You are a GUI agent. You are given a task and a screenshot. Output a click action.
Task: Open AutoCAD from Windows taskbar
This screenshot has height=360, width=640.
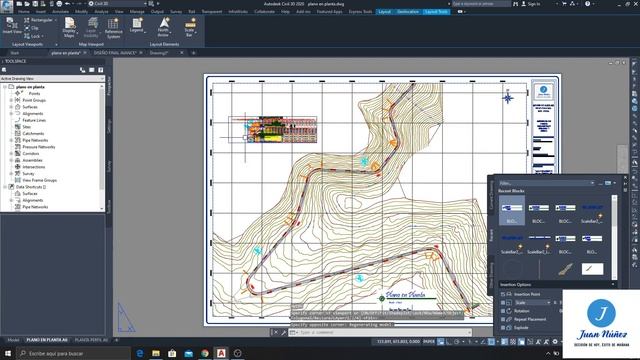tap(221, 353)
